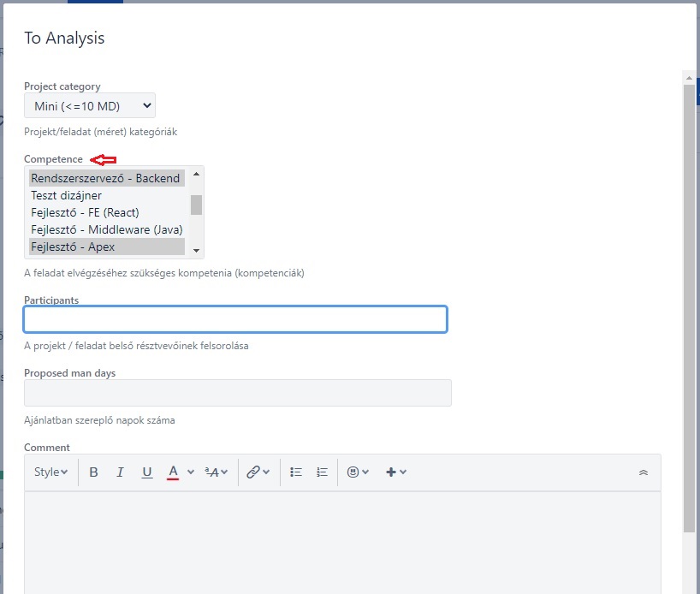700x594 pixels.
Task: Expand the link options arrow
Action: 265,472
